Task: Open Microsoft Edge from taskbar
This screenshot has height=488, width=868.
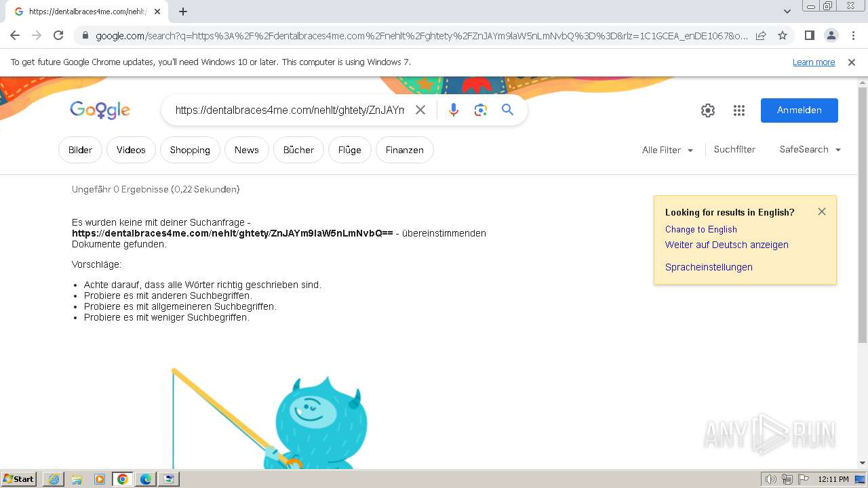Action: 146,479
